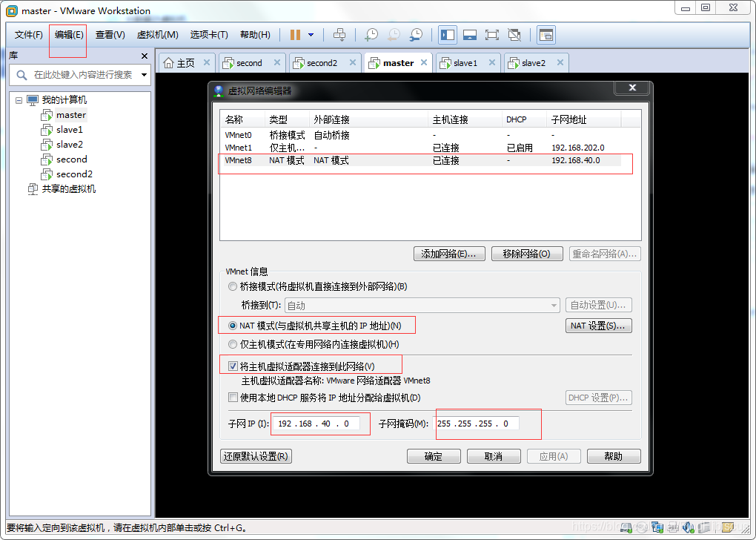The image size is (756, 540).
Task: Click the 子网地址 column header
Action: point(584,119)
